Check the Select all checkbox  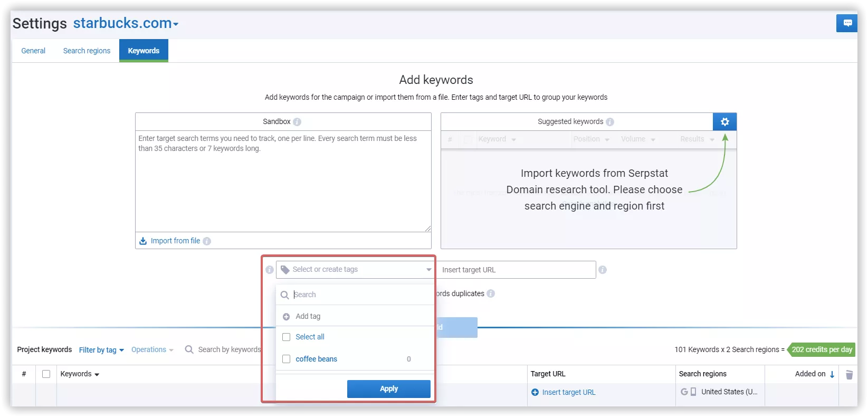click(287, 337)
